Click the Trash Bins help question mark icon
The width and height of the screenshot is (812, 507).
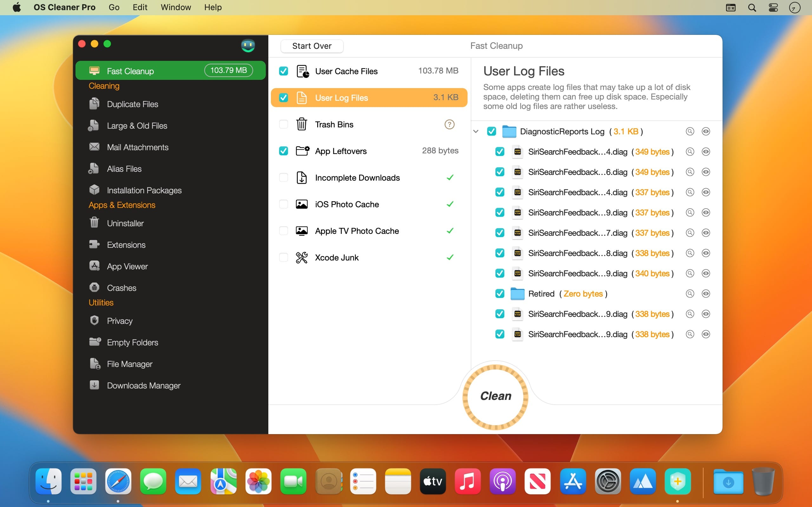pyautogui.click(x=449, y=125)
